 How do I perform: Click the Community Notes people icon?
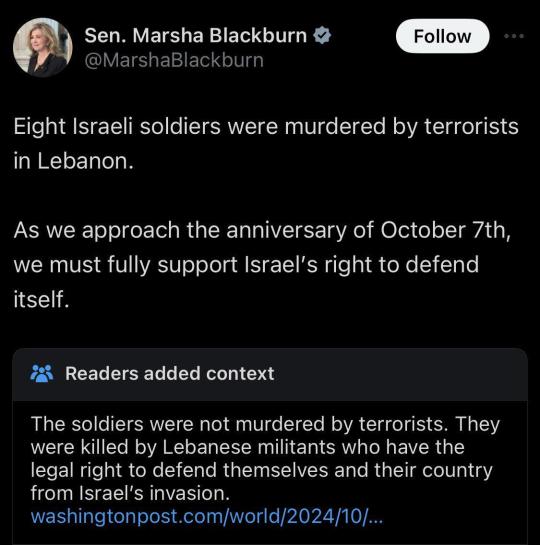point(42,374)
